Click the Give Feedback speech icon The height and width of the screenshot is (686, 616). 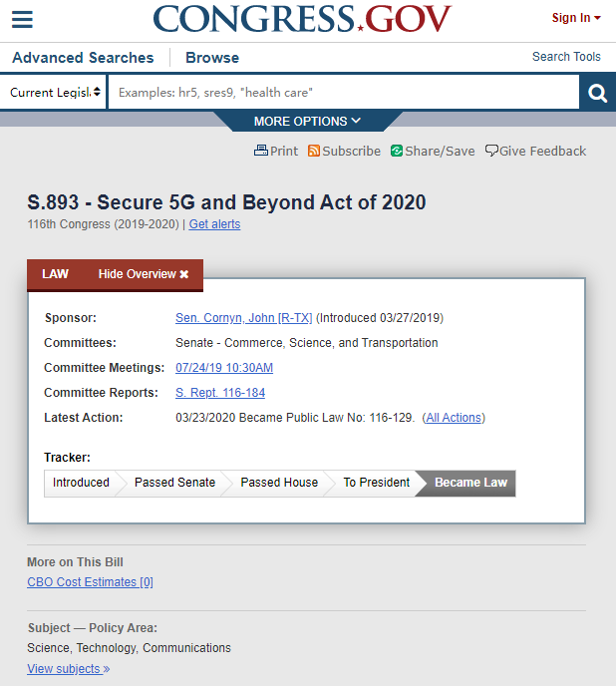pos(491,151)
